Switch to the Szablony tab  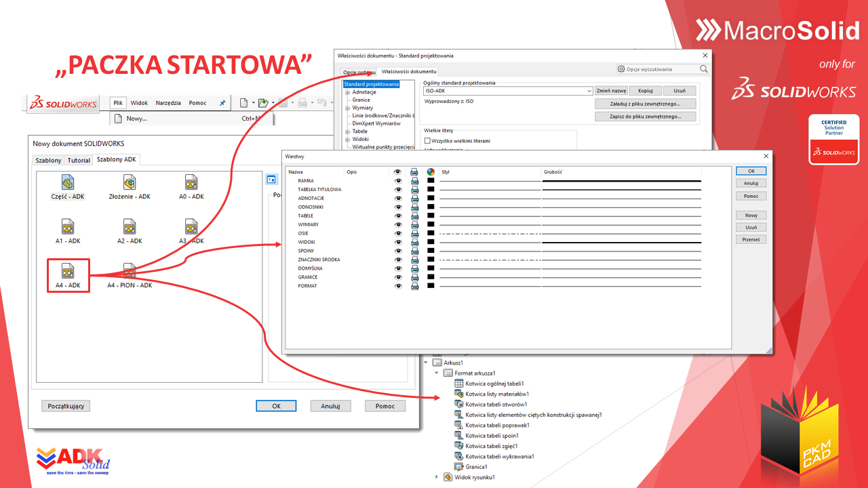48,160
